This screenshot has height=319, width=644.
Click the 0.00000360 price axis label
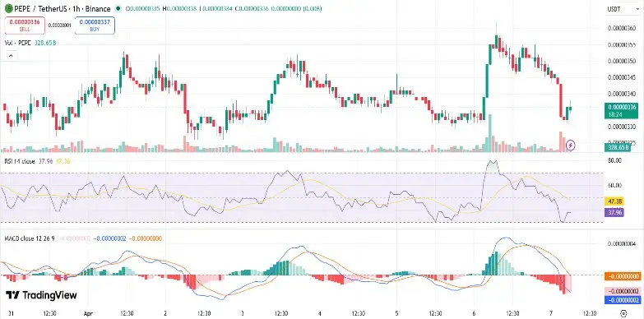[622, 28]
